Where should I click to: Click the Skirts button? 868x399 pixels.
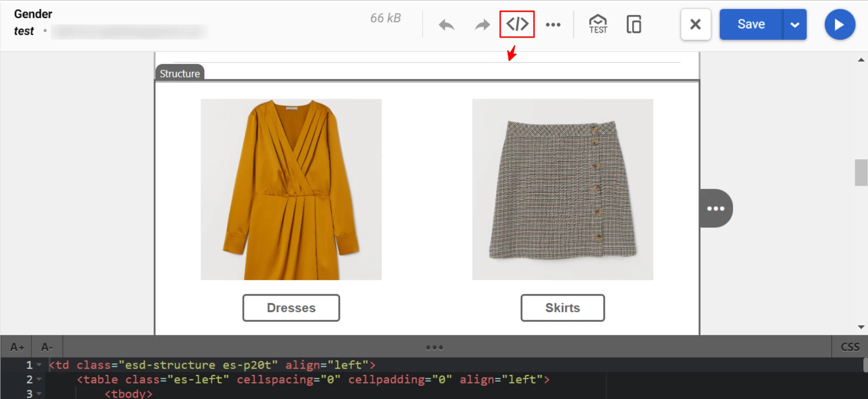tap(562, 308)
